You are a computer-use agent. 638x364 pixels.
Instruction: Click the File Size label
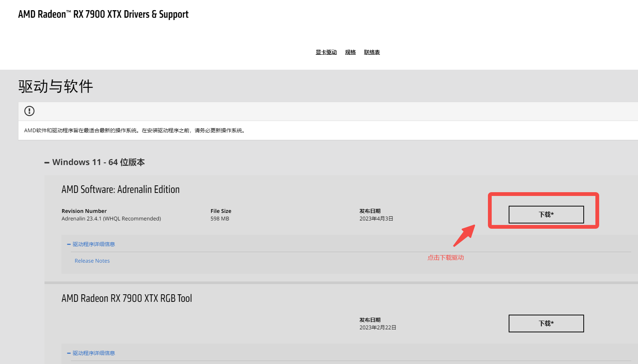pos(221,211)
